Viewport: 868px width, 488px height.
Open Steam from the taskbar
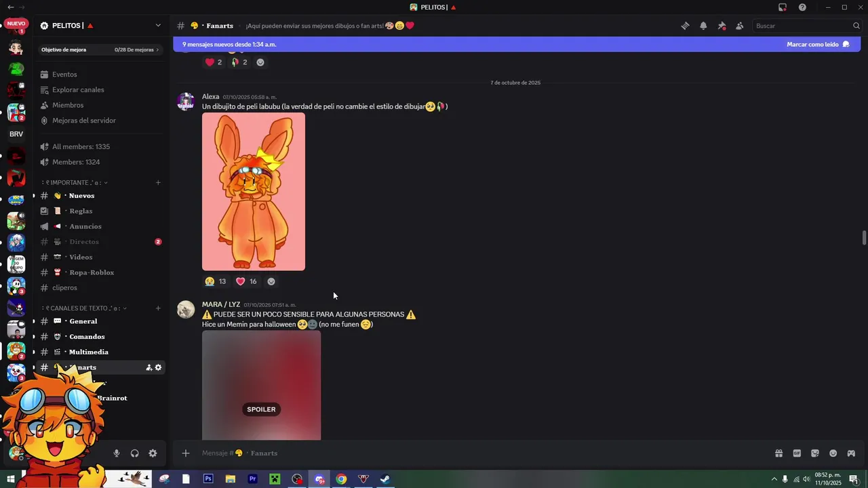[x=385, y=479]
